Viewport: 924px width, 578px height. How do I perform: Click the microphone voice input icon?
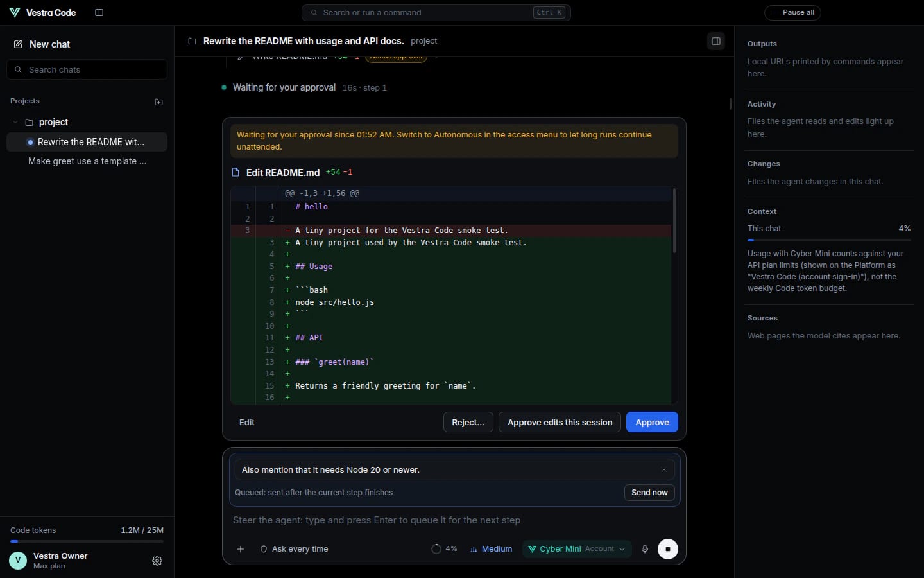point(645,549)
